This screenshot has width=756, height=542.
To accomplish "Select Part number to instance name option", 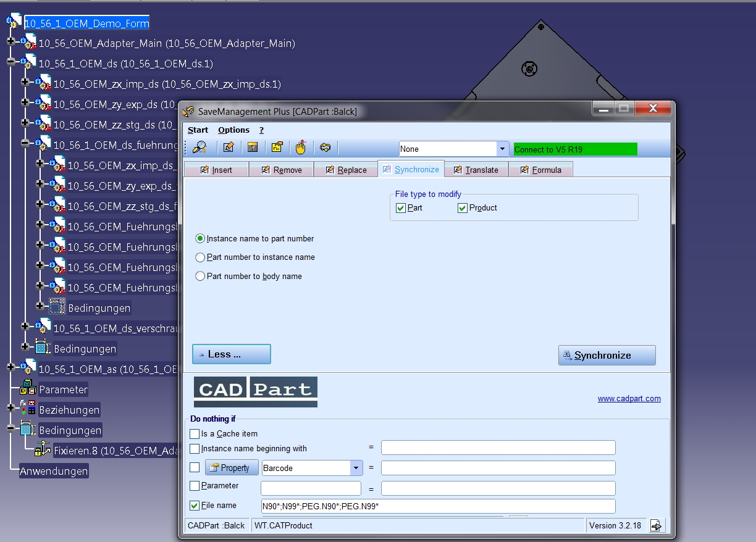I will [x=200, y=257].
